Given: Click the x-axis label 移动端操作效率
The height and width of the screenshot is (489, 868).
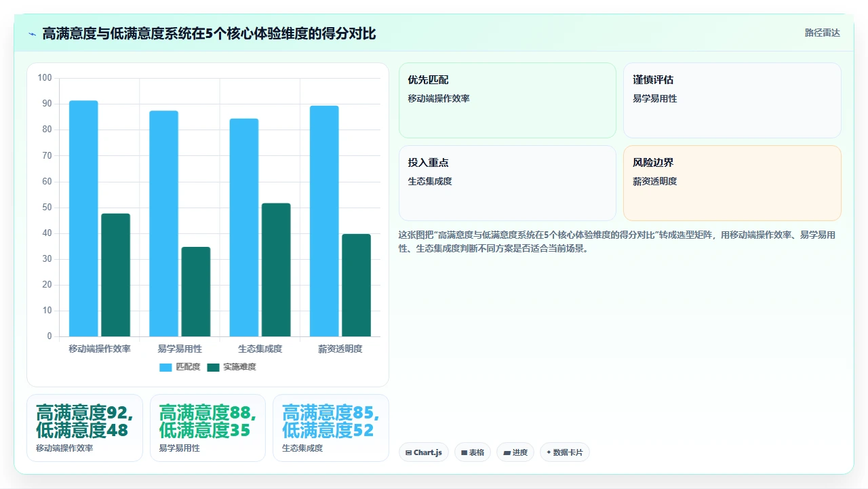Looking at the screenshot, I should point(100,349).
